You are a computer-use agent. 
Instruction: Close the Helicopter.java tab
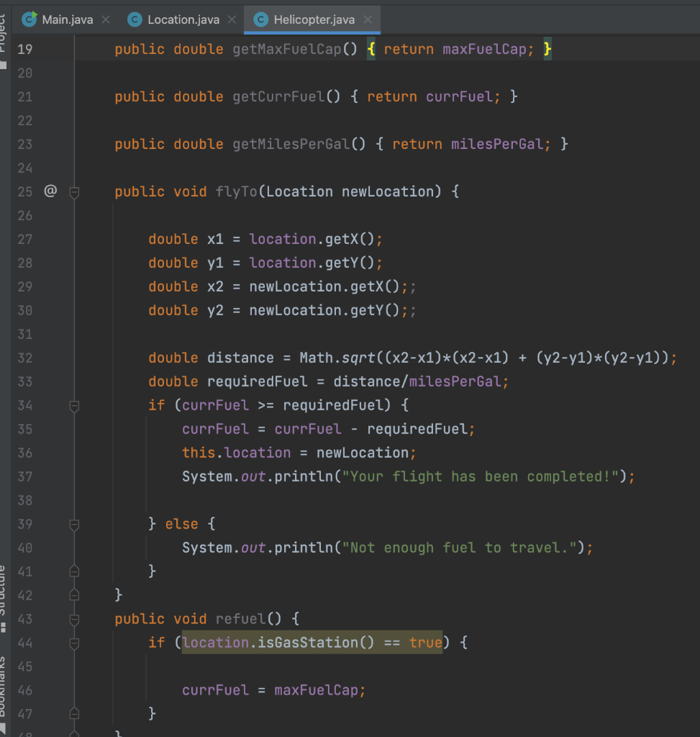368,19
